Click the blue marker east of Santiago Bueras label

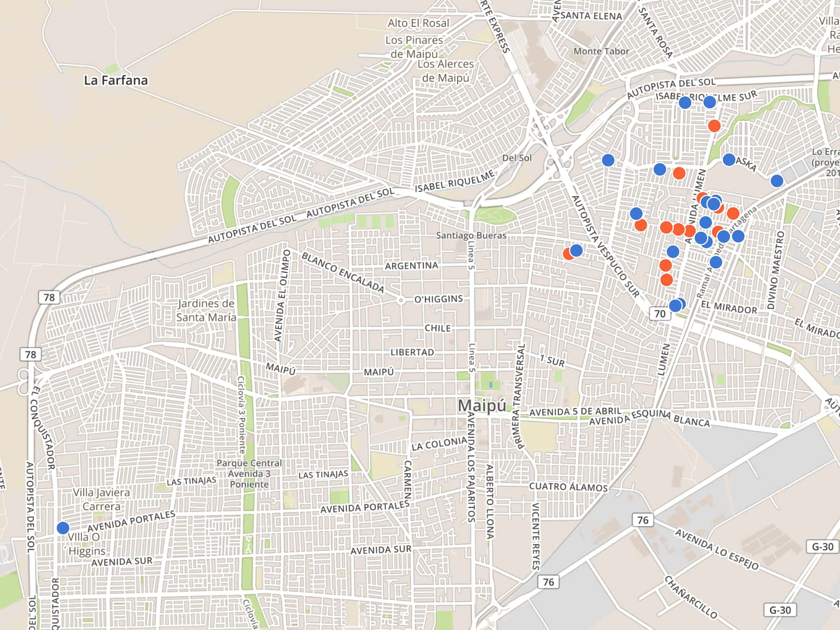576,250
